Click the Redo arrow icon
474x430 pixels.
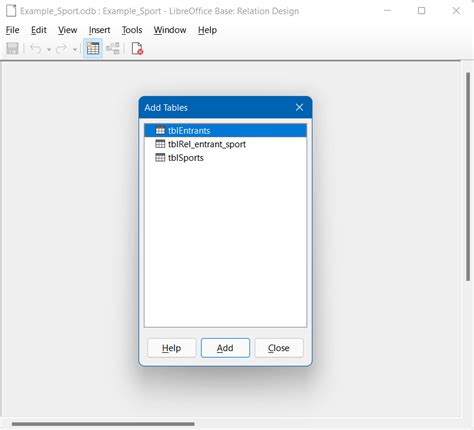click(x=62, y=49)
